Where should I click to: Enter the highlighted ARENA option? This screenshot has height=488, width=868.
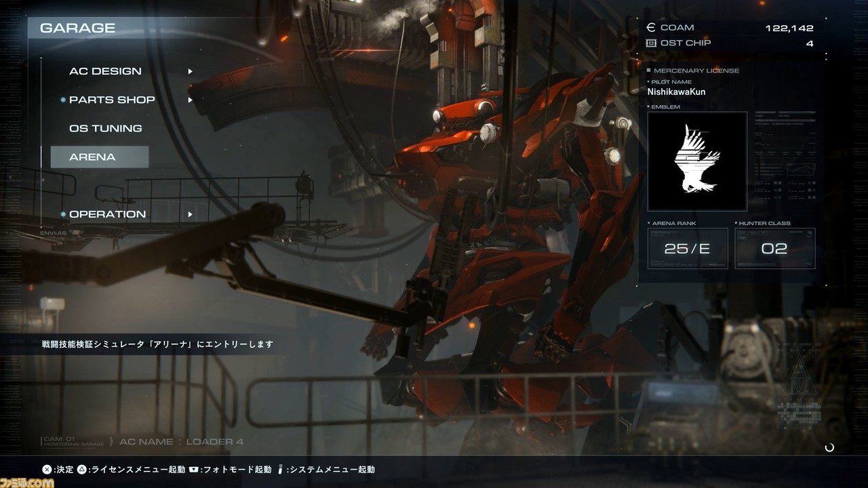click(100, 157)
